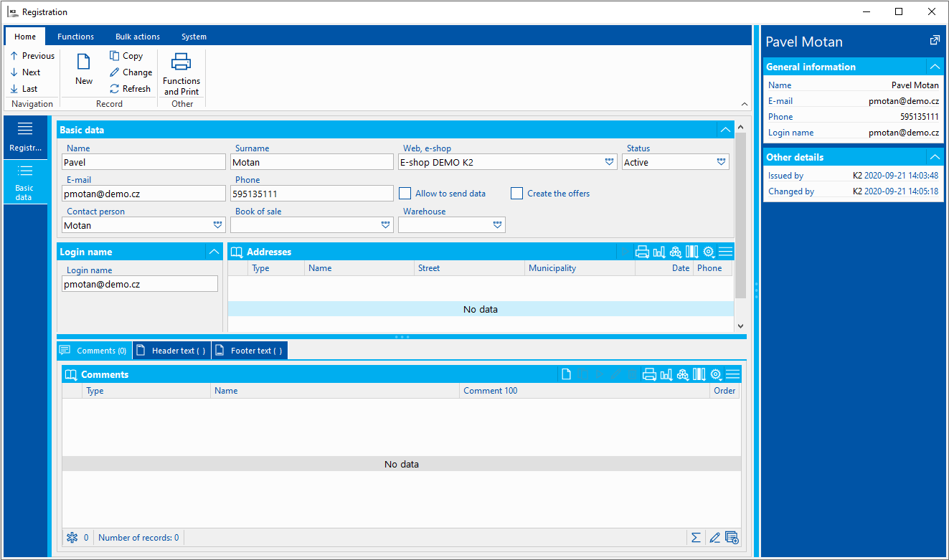Click the Comment 100 column header
The width and height of the screenshot is (949, 560).
(584, 391)
